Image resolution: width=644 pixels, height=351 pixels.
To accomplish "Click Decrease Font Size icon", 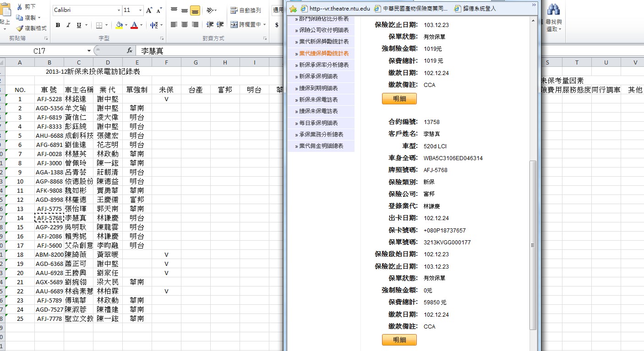I will (x=159, y=10).
